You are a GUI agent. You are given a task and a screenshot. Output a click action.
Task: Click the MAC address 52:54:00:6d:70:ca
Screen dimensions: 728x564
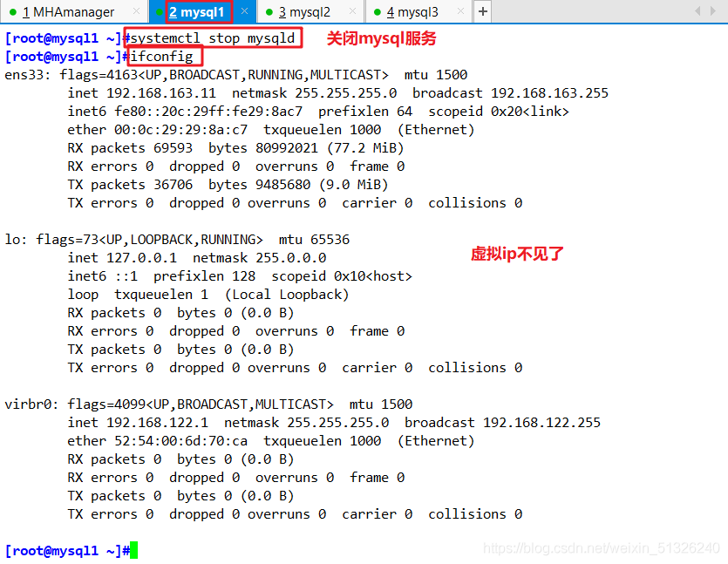[181, 441]
